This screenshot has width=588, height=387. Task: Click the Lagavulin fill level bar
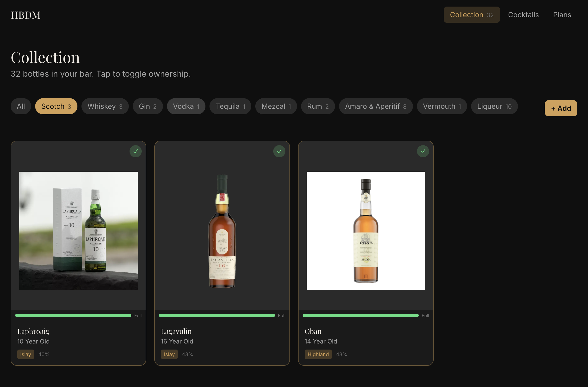[x=217, y=315]
